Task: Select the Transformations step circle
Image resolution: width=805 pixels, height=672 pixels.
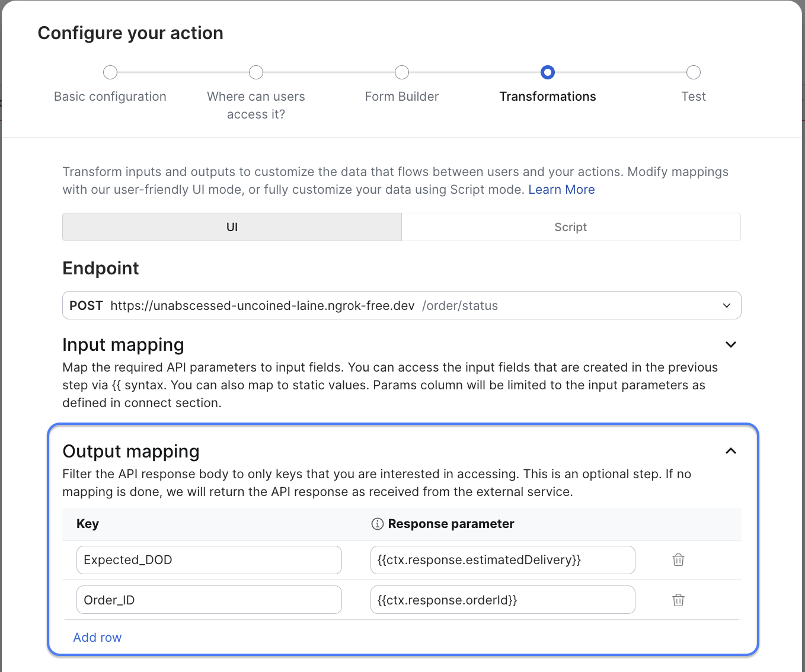Action: click(x=548, y=72)
